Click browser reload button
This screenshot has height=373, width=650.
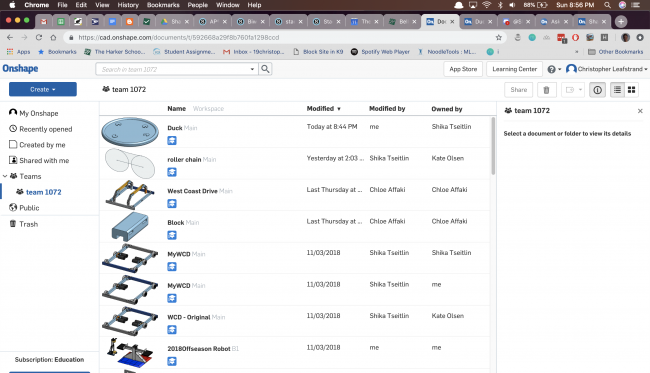[39, 37]
